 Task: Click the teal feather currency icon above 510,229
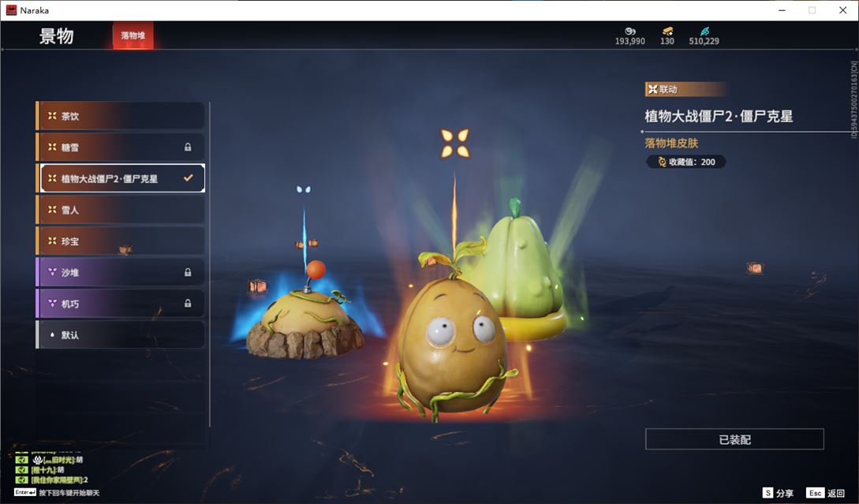704,32
